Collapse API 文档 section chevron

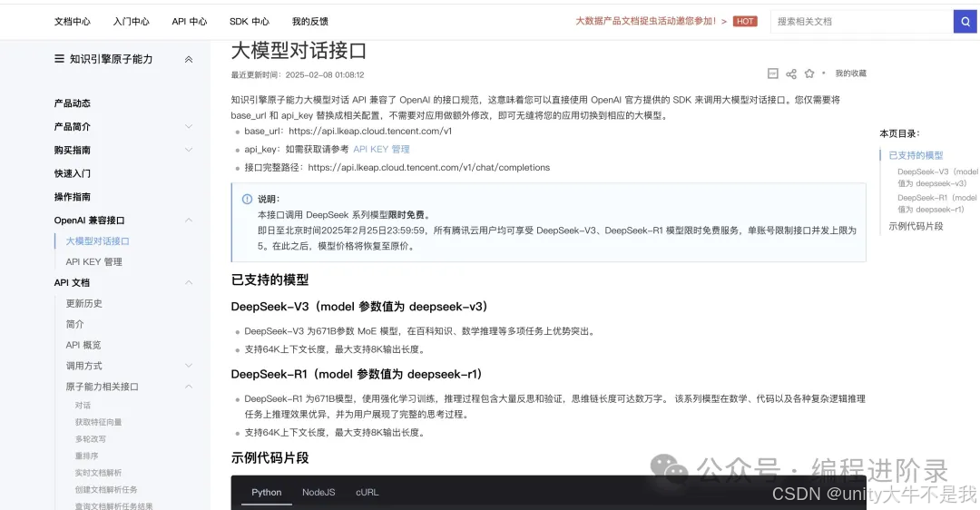point(189,282)
